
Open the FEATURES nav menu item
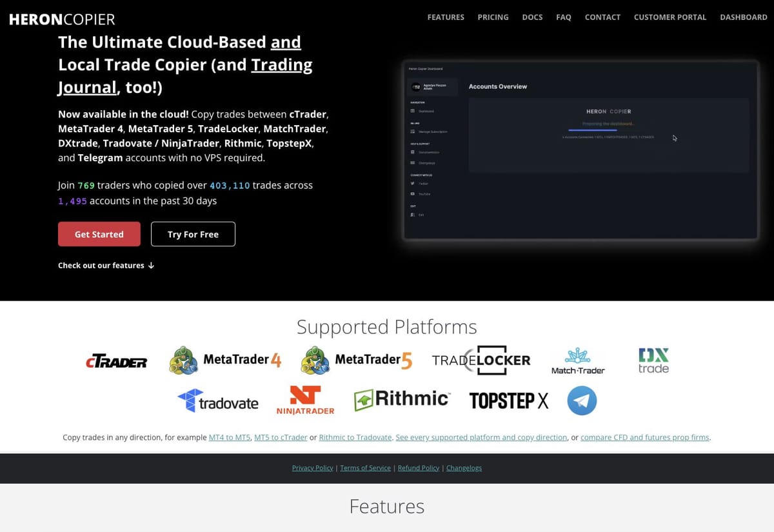tap(446, 17)
